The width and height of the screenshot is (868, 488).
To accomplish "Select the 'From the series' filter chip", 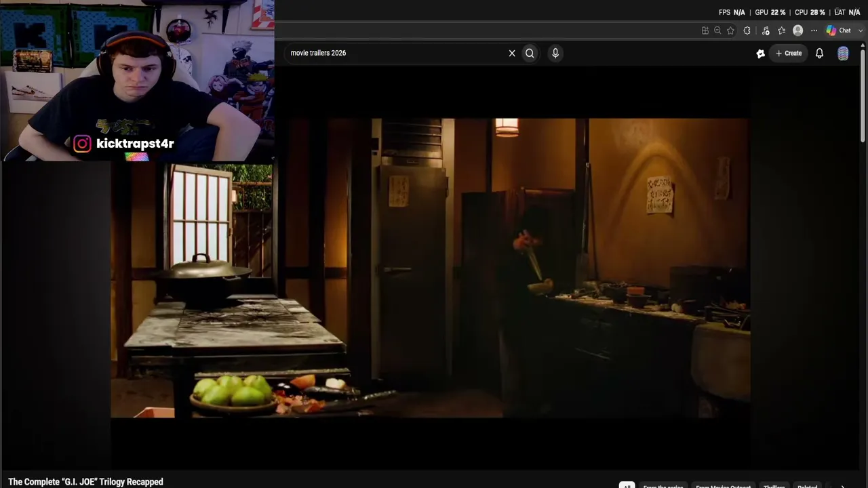I will (x=663, y=485).
